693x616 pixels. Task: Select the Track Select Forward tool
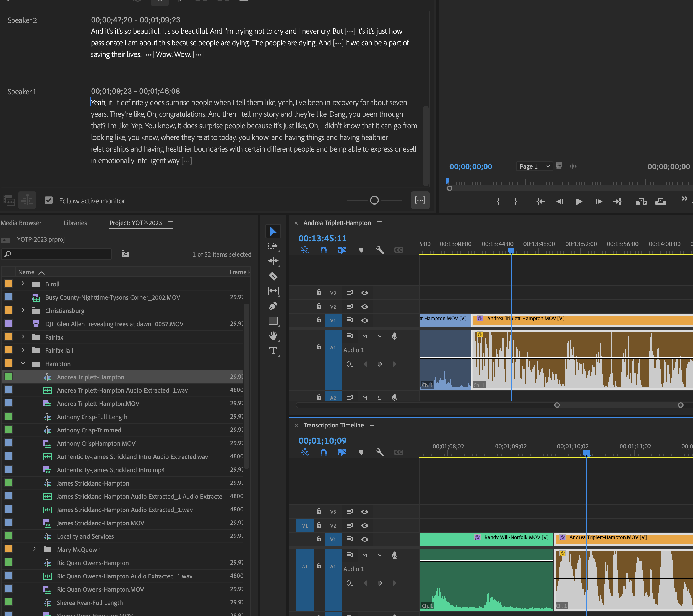[x=273, y=246]
